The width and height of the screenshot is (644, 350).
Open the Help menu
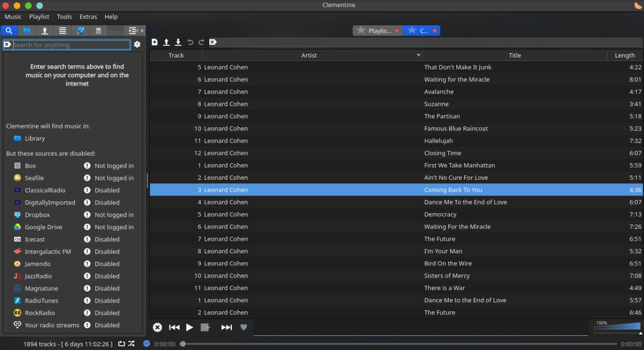point(111,17)
